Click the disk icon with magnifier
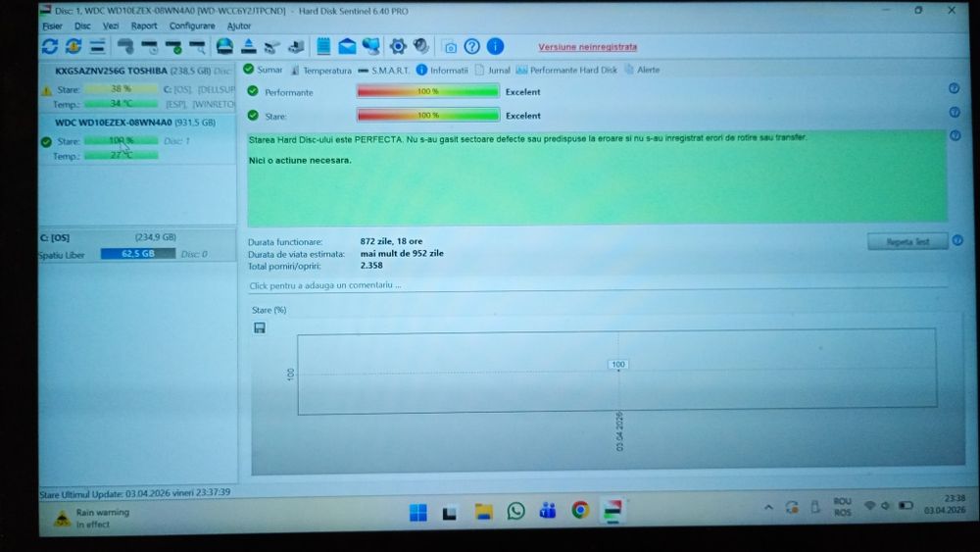This screenshot has height=552, width=980. (x=197, y=46)
